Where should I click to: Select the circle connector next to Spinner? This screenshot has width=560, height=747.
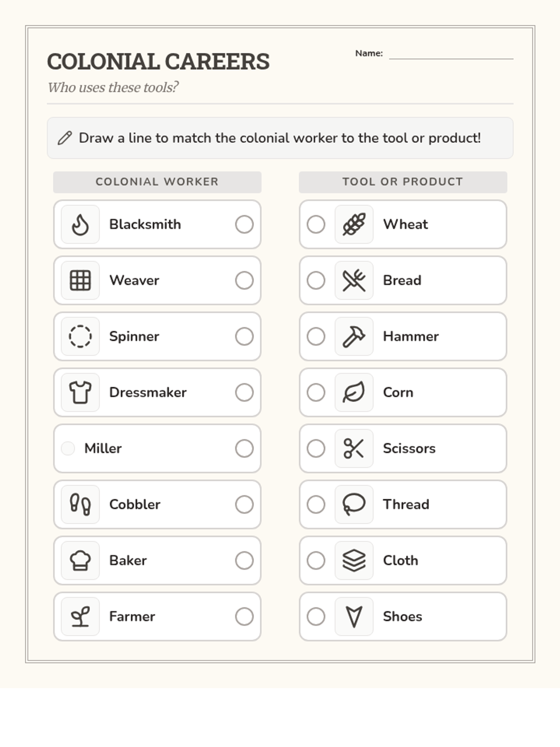point(244,337)
